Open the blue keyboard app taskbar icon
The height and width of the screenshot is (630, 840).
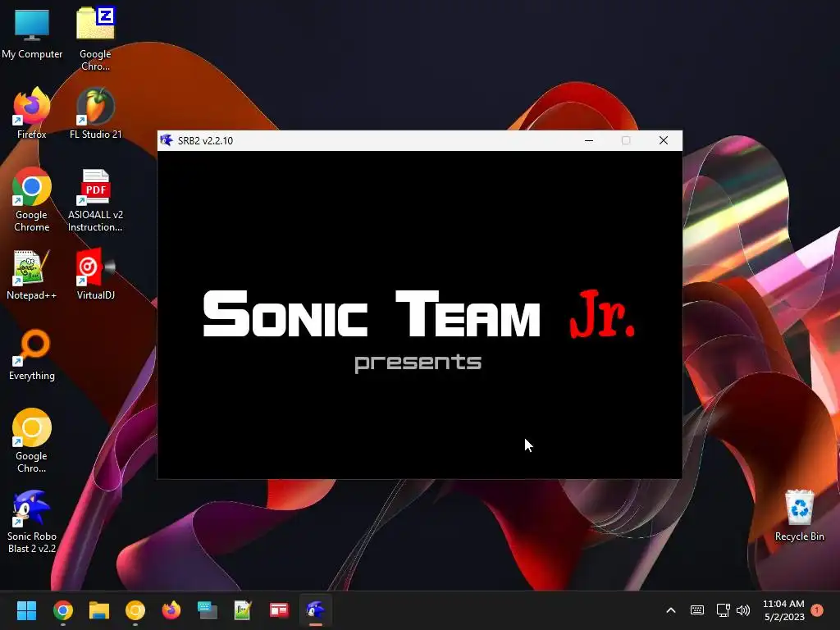(x=208, y=610)
